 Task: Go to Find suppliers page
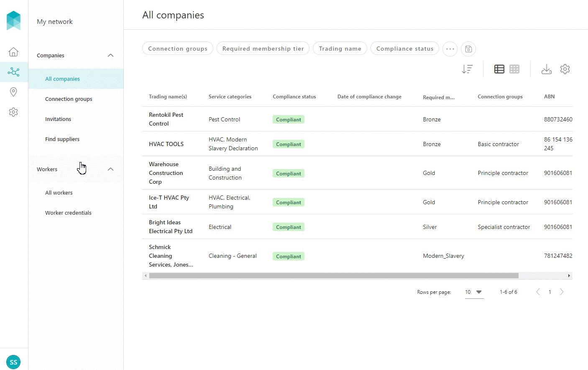click(x=62, y=139)
